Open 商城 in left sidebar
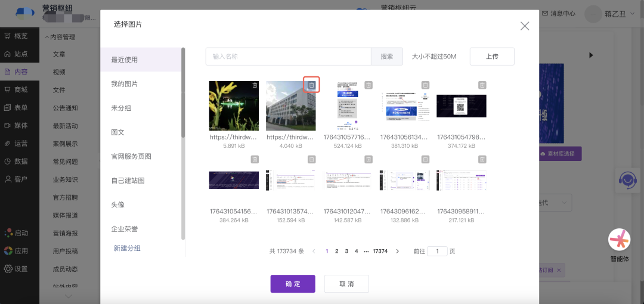Viewport: 644px width, 304px height. pos(21,89)
